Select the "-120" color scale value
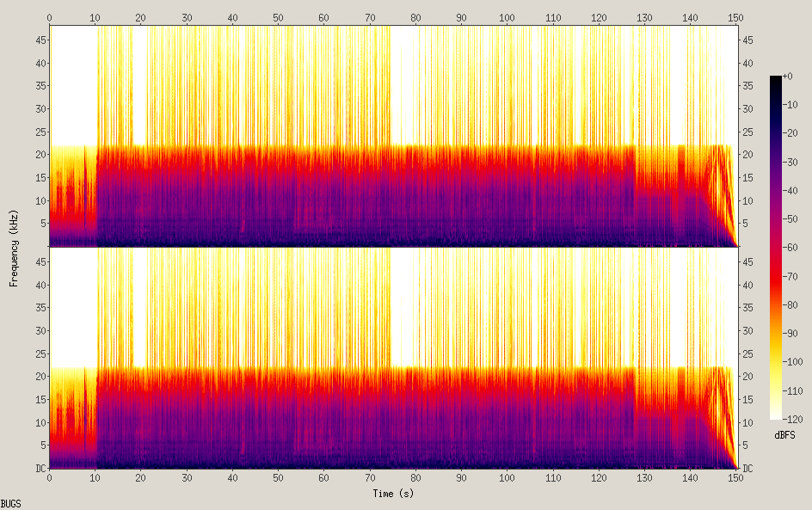The height and width of the screenshot is (510, 812). pyautogui.click(x=793, y=420)
